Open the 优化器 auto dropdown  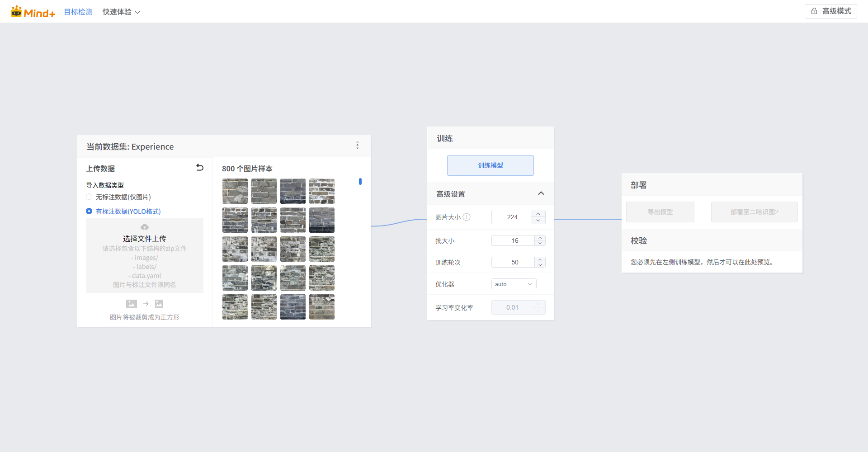514,284
